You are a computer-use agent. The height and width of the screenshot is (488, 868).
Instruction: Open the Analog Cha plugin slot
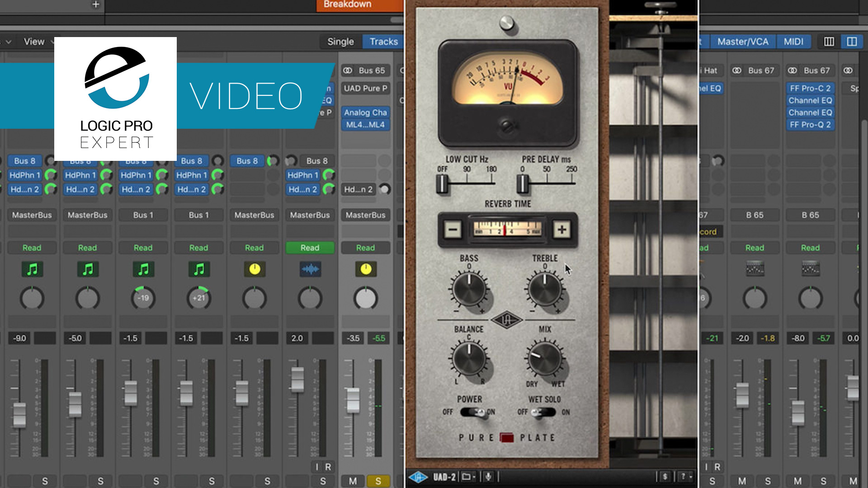pos(366,113)
